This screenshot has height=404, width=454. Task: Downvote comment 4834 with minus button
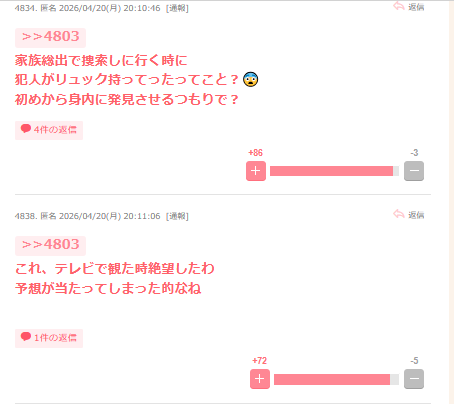[x=414, y=171]
